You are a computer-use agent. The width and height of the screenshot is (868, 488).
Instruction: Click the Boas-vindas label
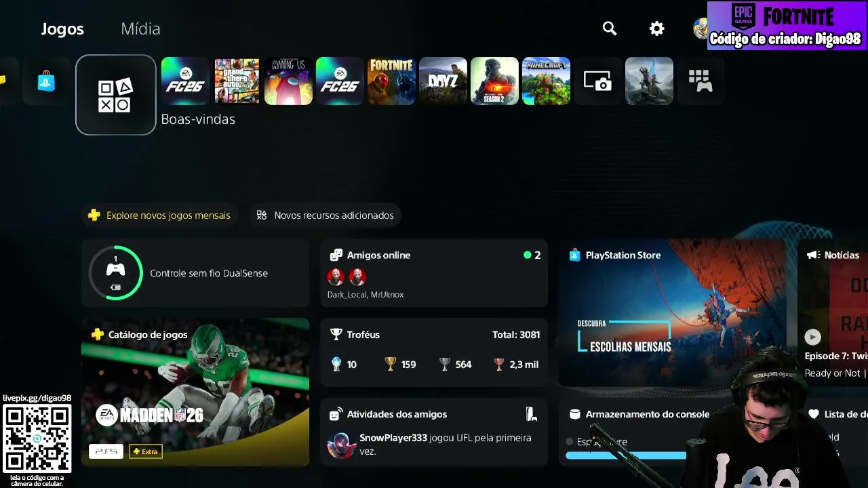tap(198, 119)
